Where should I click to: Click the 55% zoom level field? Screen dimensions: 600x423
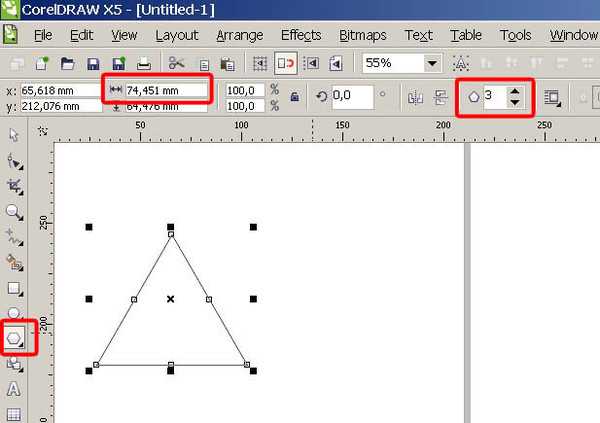click(x=393, y=63)
